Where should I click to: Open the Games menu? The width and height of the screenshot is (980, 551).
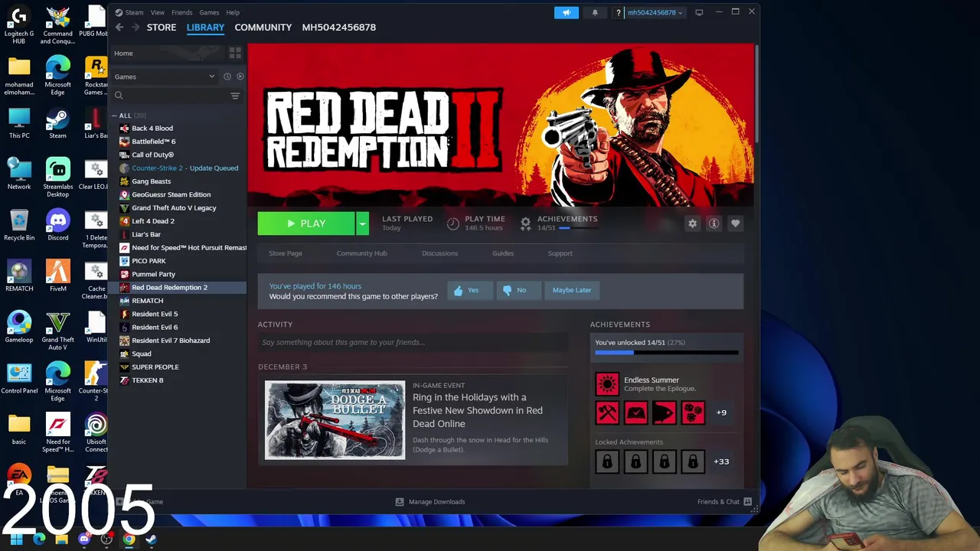[x=209, y=12]
